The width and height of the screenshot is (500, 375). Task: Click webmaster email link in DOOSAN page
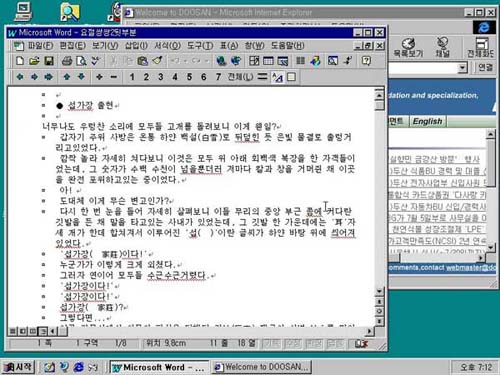pos(471,268)
